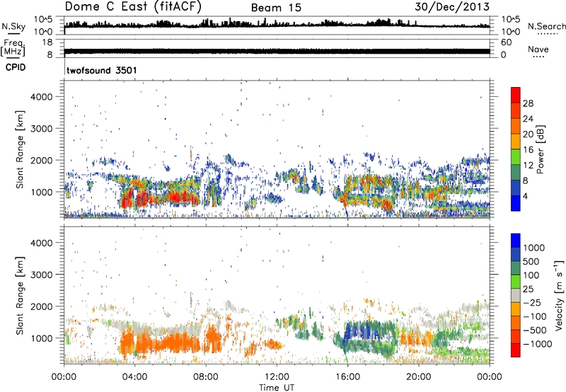The image size is (566, 392).
Task: Click '4000' tick of the power panel
Action: point(42,97)
